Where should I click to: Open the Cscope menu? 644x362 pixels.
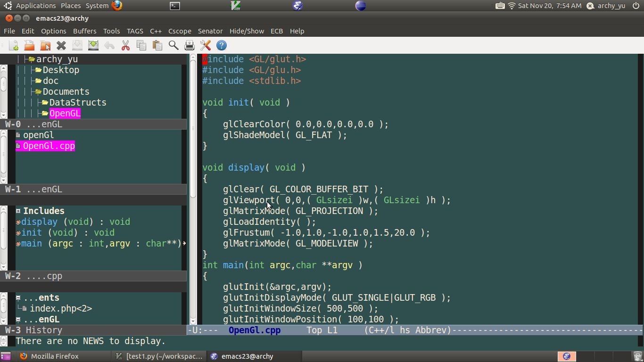click(x=180, y=31)
